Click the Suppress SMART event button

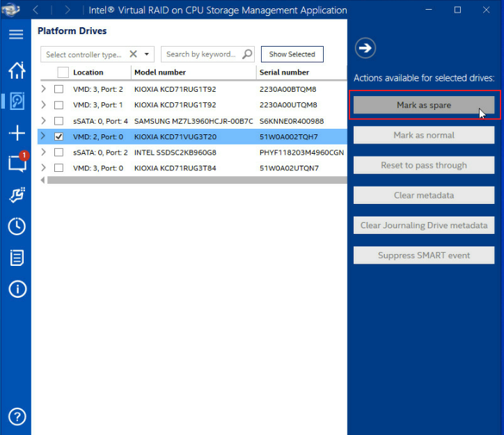tap(424, 255)
